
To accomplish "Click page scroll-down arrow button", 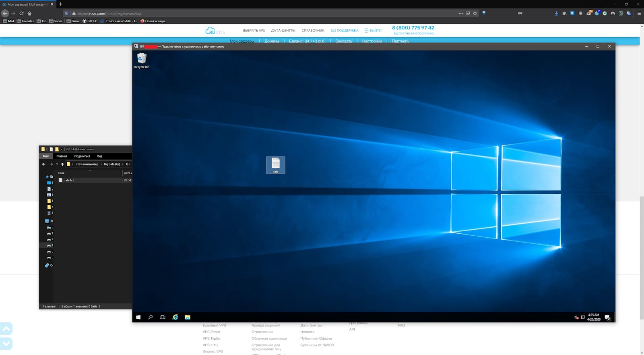I will tap(6, 344).
